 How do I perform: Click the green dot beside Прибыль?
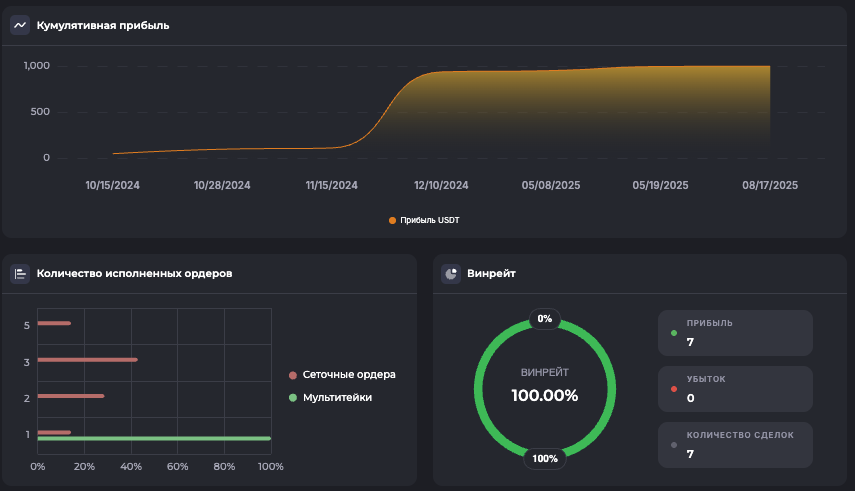674,333
